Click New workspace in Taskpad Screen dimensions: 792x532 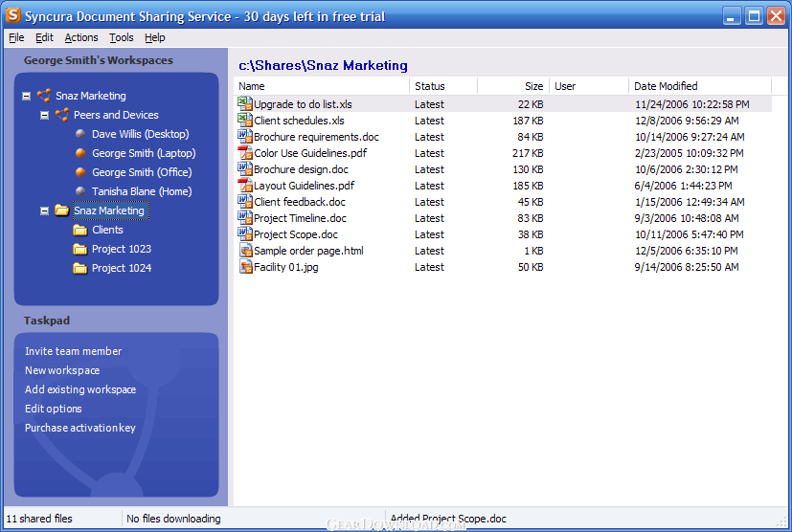[x=62, y=370]
